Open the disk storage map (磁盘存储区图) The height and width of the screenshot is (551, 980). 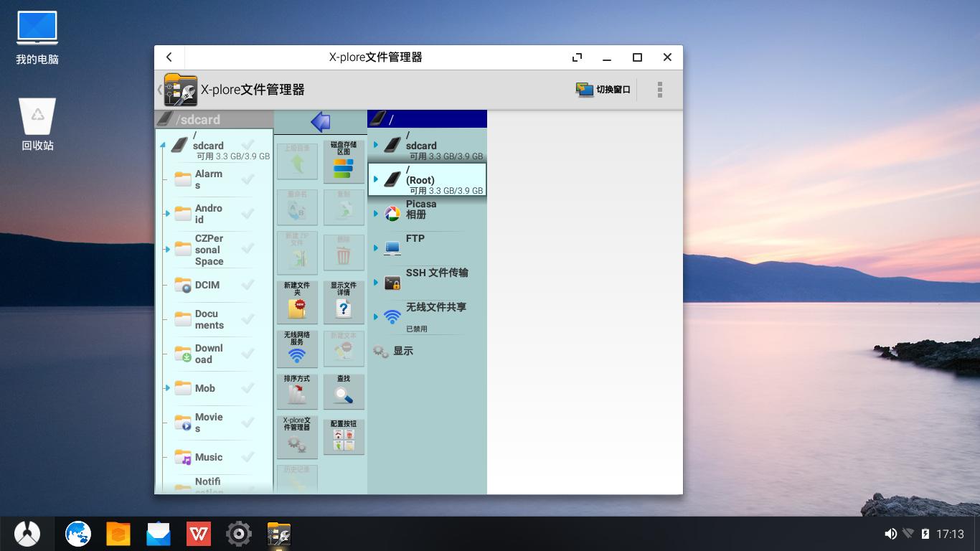344,160
